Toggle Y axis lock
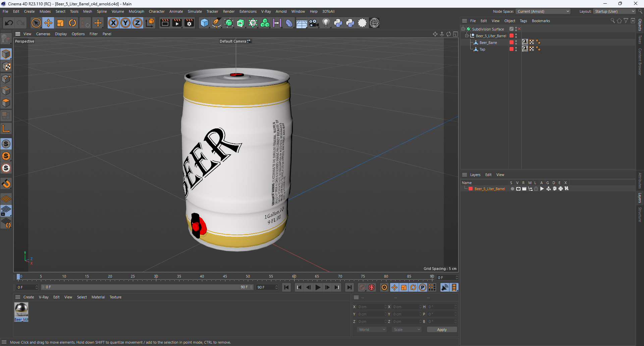The image size is (644, 346). (125, 23)
